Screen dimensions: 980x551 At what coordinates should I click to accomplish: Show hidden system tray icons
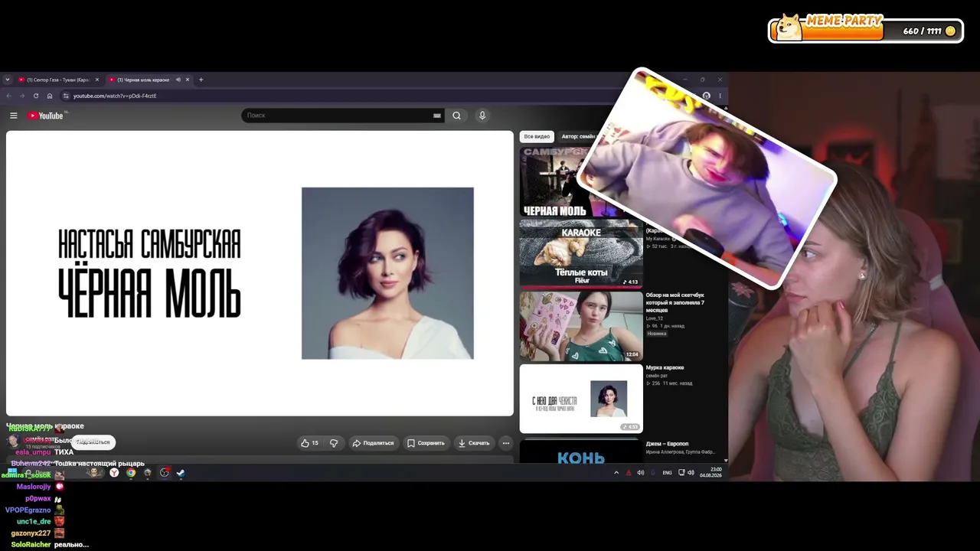[616, 473]
